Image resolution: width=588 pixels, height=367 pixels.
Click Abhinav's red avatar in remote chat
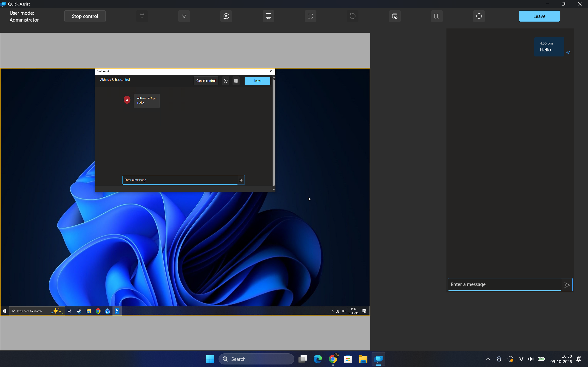pyautogui.click(x=127, y=100)
